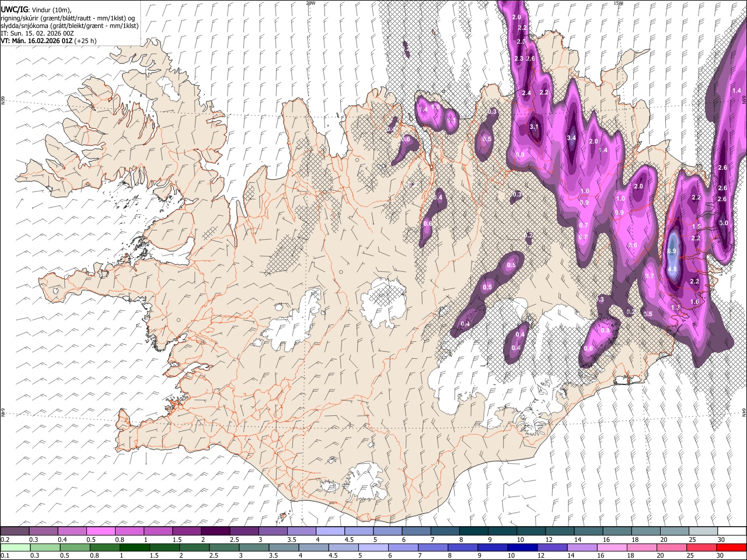
Task: Click the '1.5' value near east coast
Action: click(x=696, y=226)
